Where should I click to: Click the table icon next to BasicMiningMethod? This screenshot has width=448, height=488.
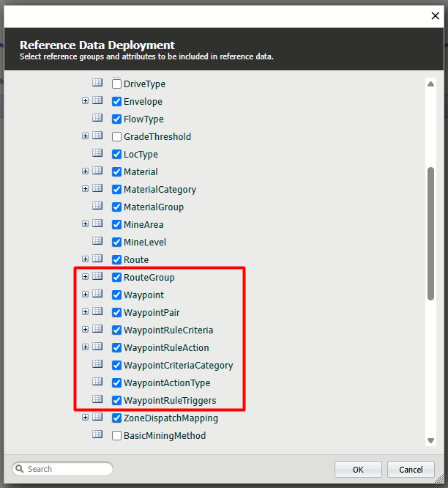(97, 435)
